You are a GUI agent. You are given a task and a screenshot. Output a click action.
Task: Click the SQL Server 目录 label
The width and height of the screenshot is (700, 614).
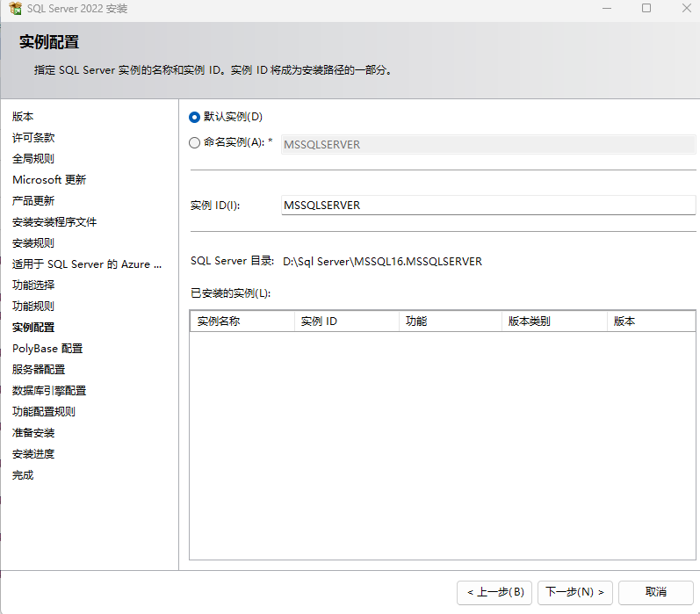pos(232,261)
